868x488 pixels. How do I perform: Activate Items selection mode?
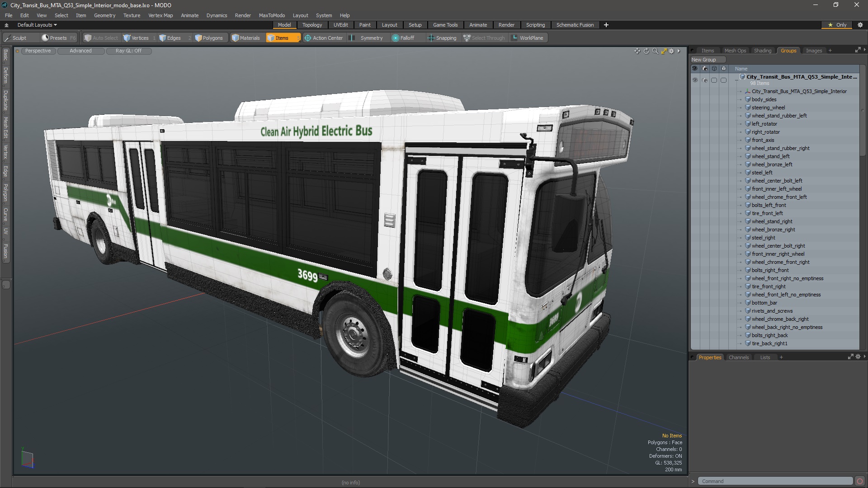(x=283, y=38)
